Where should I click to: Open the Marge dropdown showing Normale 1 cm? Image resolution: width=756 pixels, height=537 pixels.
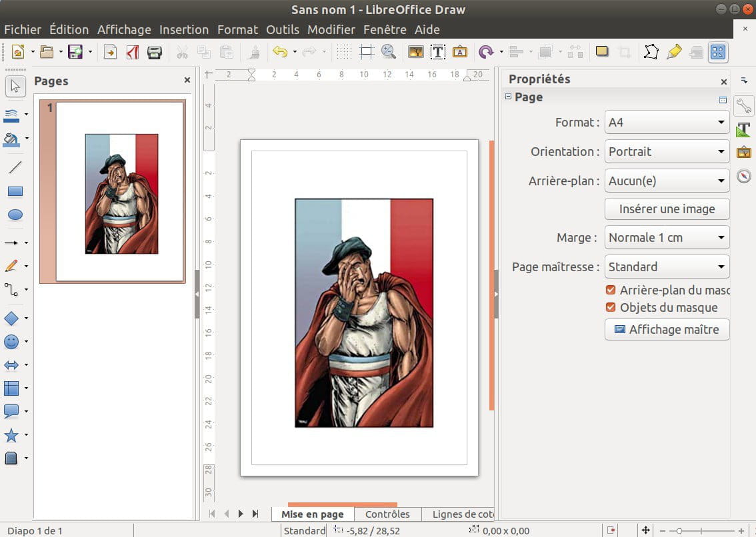(667, 237)
